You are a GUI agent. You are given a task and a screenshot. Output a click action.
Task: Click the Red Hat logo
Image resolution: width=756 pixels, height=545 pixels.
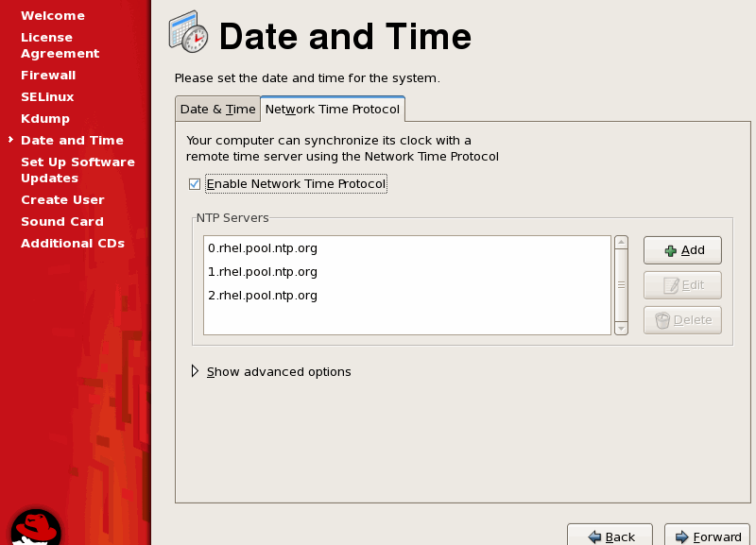point(36,527)
